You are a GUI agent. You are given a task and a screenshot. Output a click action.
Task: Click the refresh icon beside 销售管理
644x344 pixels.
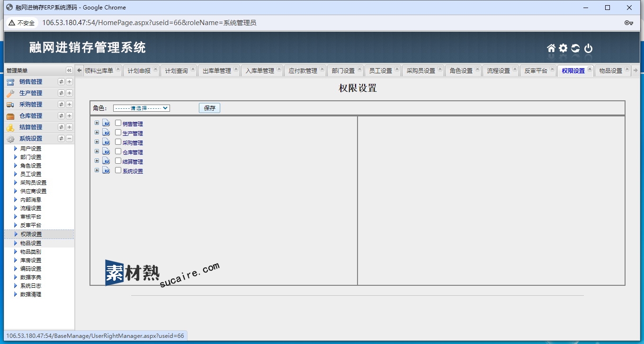pos(61,81)
